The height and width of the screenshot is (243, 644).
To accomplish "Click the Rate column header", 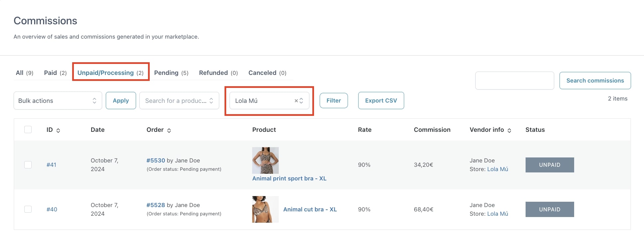I will coord(365,129).
